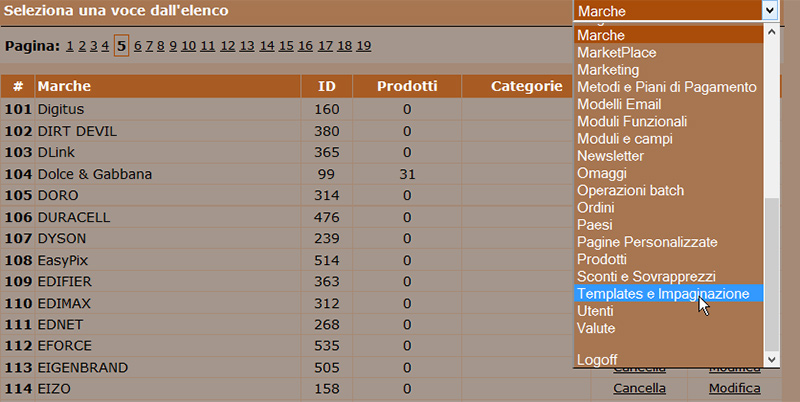Image resolution: width=800 pixels, height=402 pixels.
Task: Choose Metodi e Piani di Pagamento option
Action: tap(667, 87)
